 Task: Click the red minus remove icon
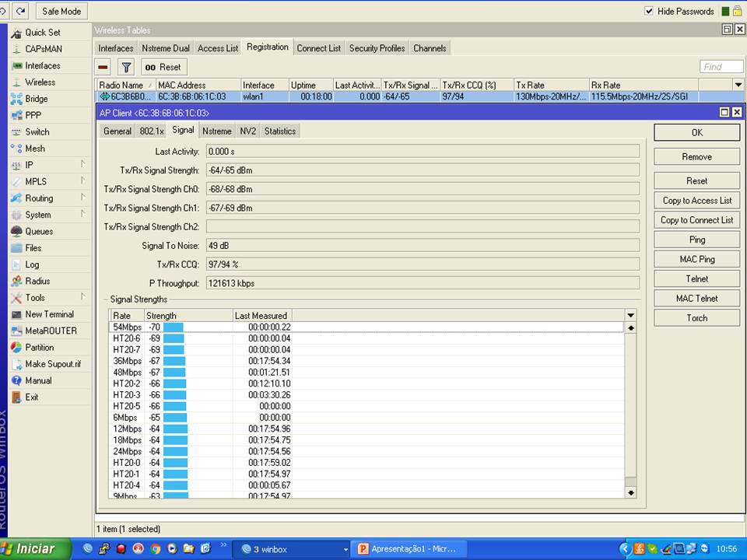coord(103,67)
